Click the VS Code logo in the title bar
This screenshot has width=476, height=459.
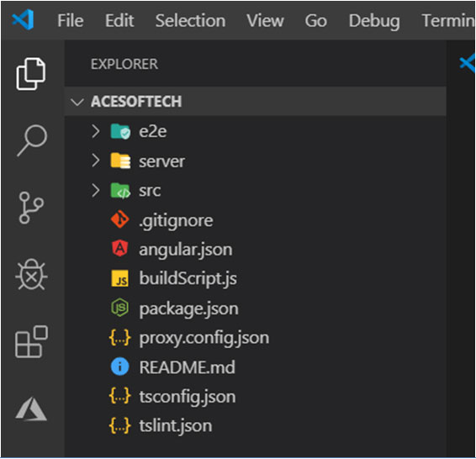click(23, 19)
